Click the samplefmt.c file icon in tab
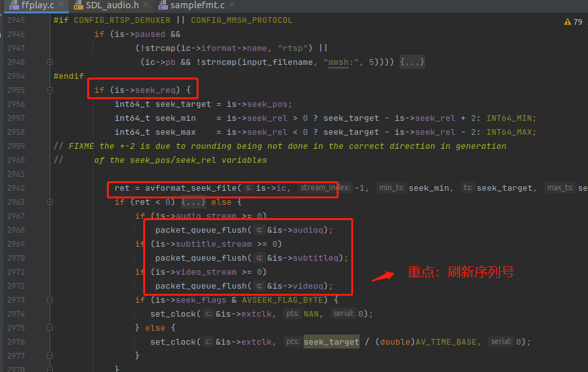 point(162,6)
